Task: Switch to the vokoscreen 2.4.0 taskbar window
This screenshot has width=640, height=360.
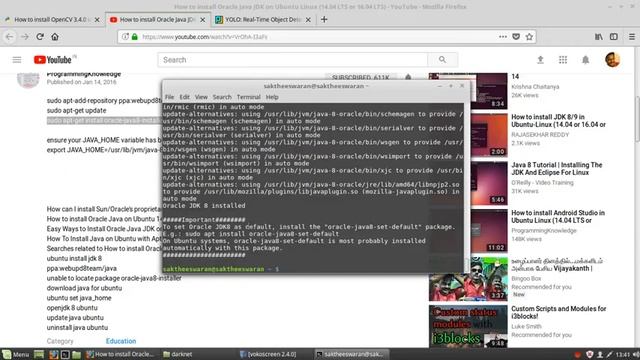Action: 269,354
